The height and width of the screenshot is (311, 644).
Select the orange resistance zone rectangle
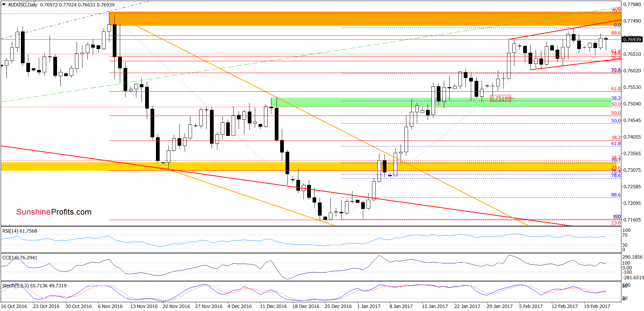365,19
